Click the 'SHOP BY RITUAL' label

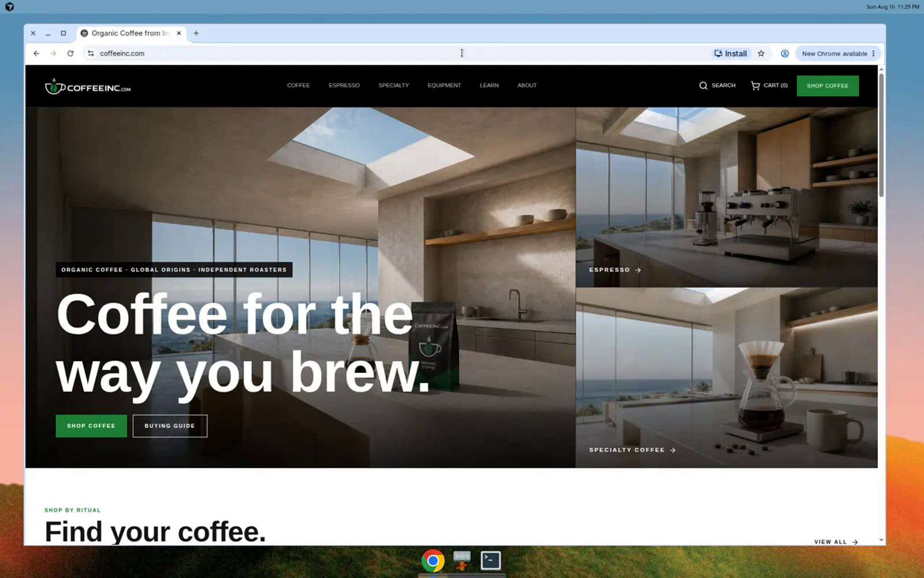click(73, 510)
